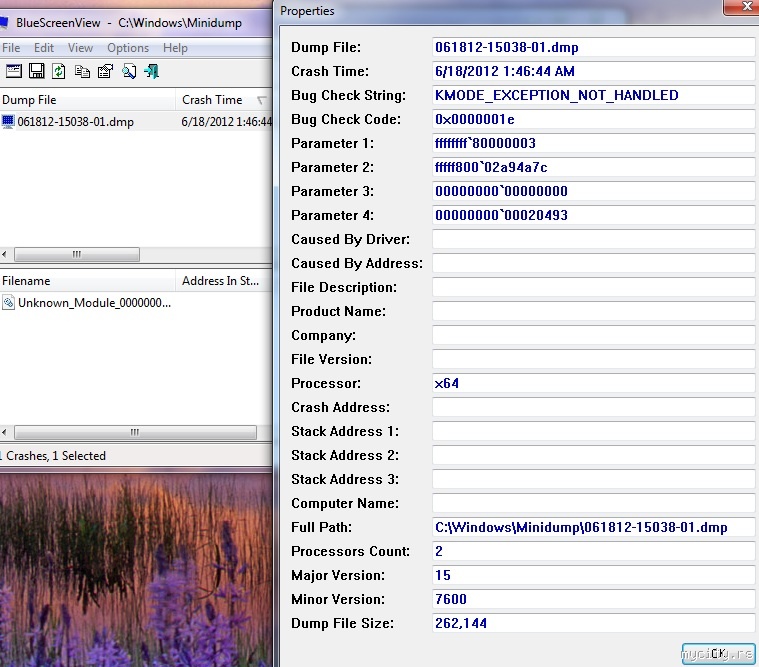Viewport: 759px width, 667px height.
Task: Open the View menu
Action: point(80,48)
